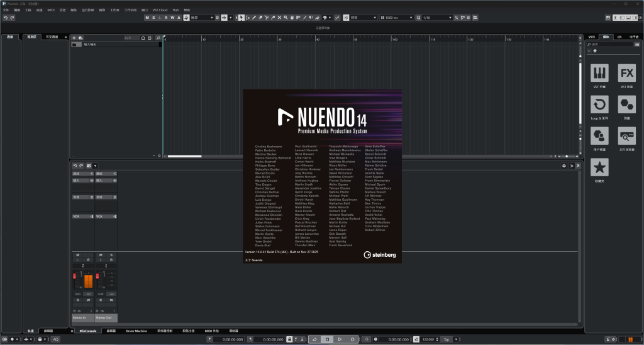Select MixConsole lower zone tab
The width and height of the screenshot is (644, 345).
(88, 331)
